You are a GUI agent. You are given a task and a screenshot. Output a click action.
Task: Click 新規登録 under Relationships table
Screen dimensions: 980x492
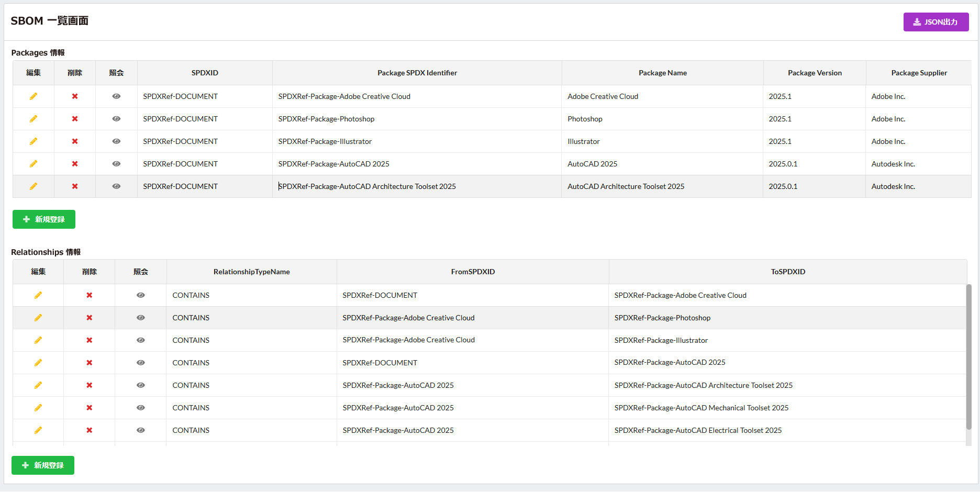pyautogui.click(x=43, y=465)
